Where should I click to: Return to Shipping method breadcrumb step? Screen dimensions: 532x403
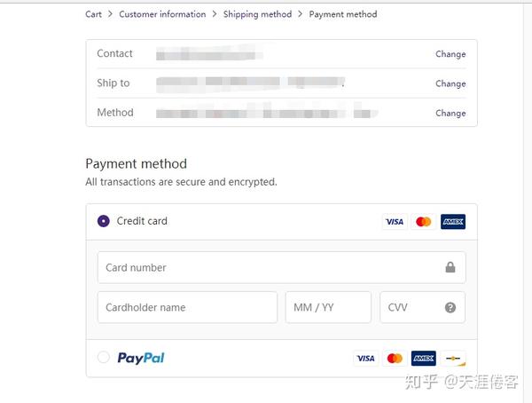click(x=257, y=14)
